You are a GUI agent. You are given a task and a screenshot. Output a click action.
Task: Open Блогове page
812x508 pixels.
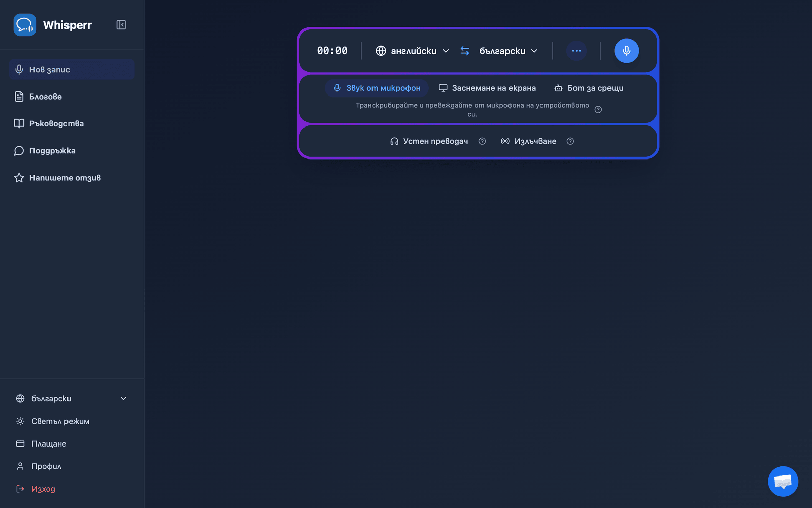click(x=72, y=97)
